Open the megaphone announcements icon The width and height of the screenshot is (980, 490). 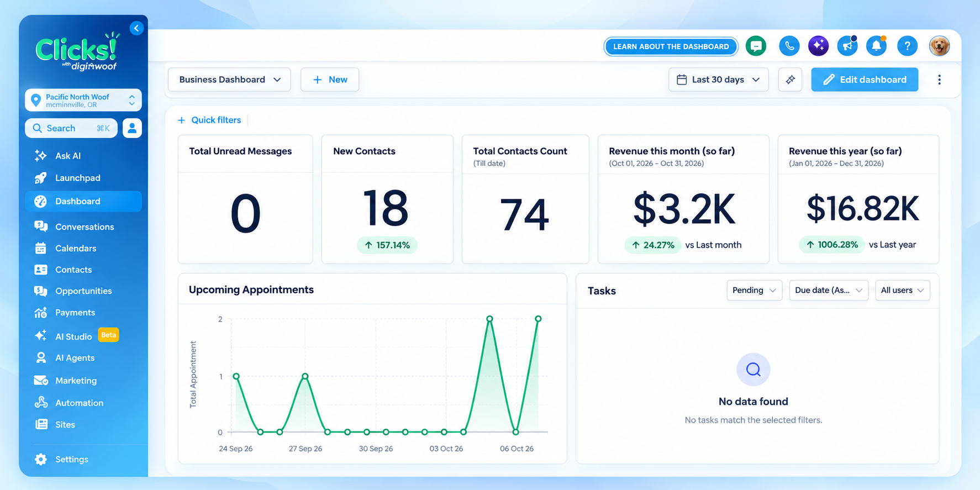click(847, 46)
